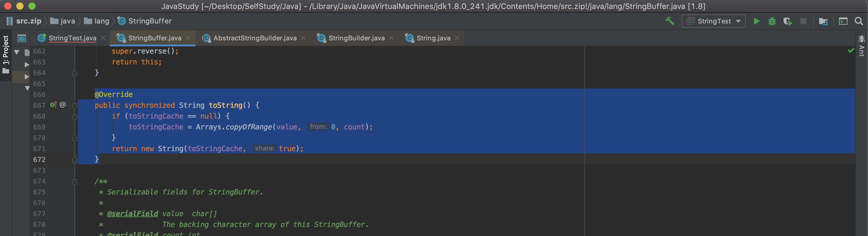Open the StringTest run configuration dropdown
This screenshot has width=868, height=236.
point(713,21)
